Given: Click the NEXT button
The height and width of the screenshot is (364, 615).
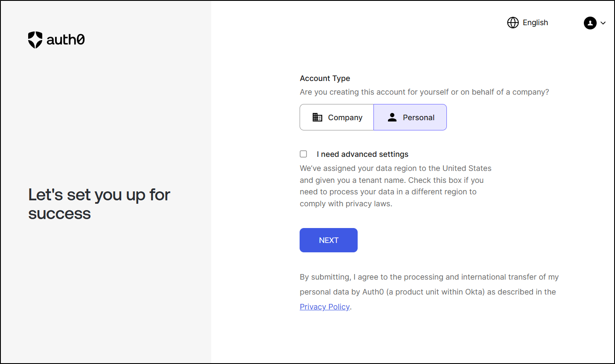Looking at the screenshot, I should (x=329, y=240).
